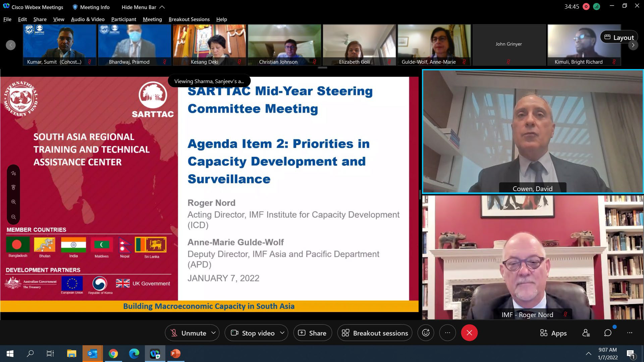The width and height of the screenshot is (644, 362).
Task: Open Windows Task View
Action: (50, 354)
